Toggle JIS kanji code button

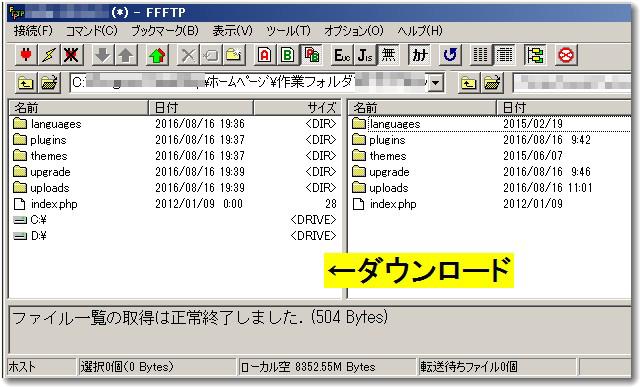point(364,55)
